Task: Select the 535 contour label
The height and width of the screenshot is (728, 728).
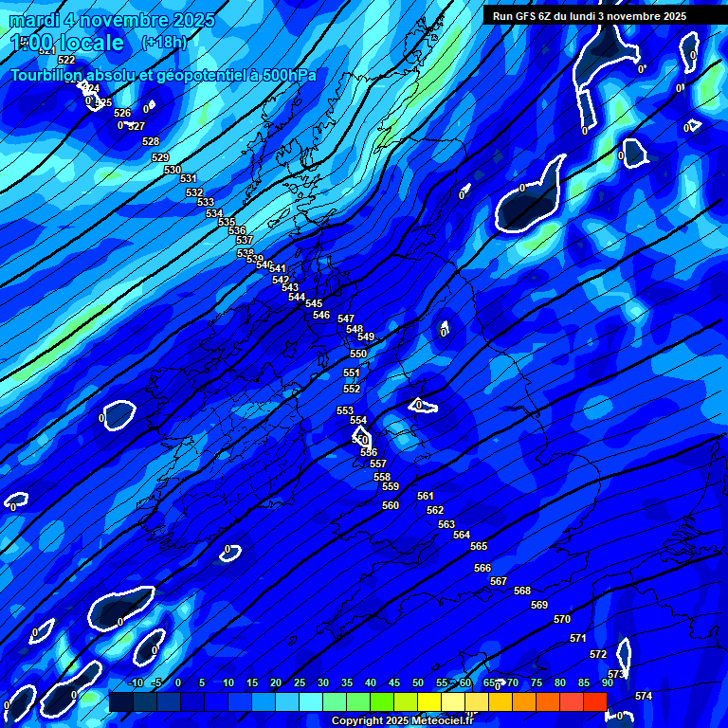Action: 227,223
